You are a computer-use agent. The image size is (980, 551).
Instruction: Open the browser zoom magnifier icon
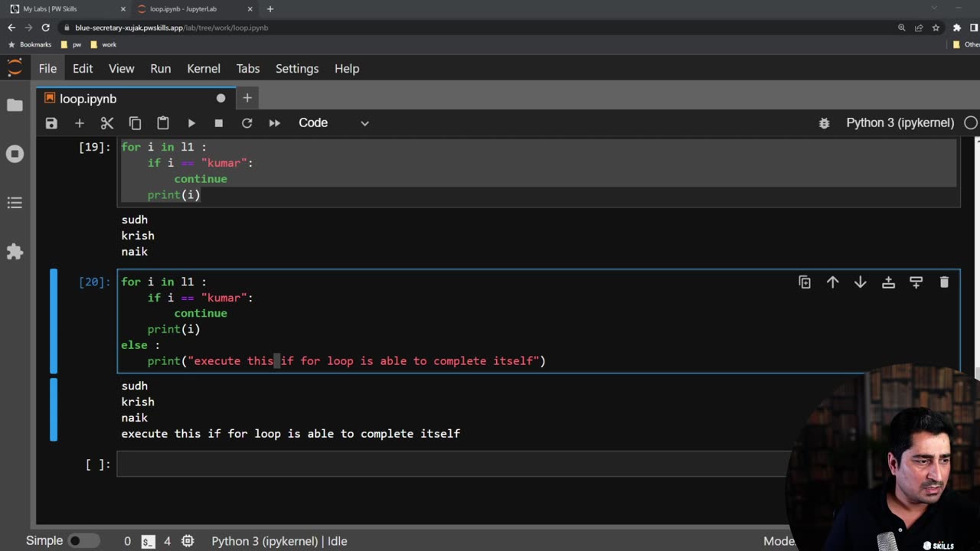point(902,28)
